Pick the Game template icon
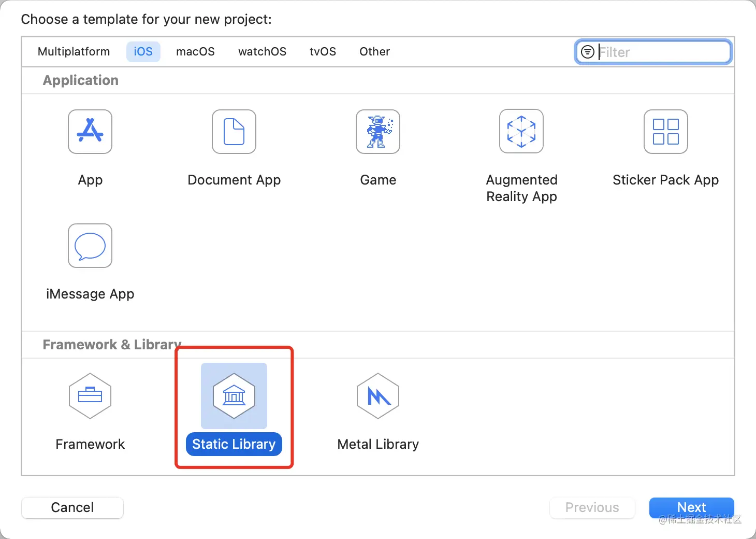 pos(378,132)
